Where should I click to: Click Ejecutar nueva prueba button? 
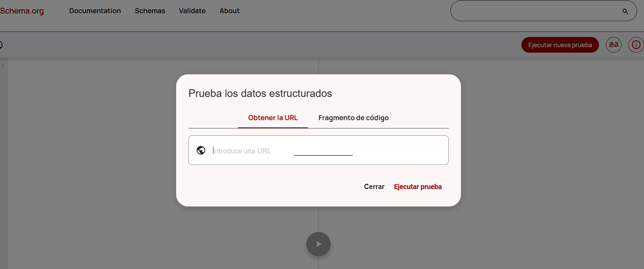click(x=560, y=45)
